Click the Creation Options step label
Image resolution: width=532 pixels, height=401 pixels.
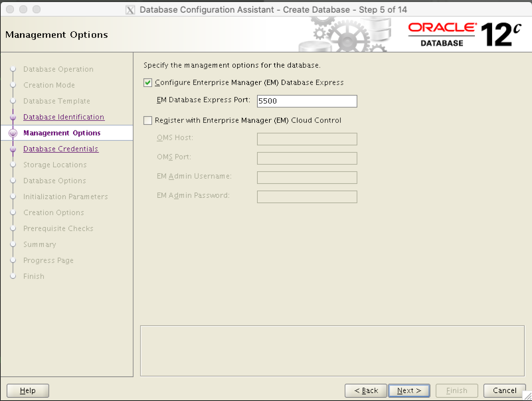pos(54,213)
